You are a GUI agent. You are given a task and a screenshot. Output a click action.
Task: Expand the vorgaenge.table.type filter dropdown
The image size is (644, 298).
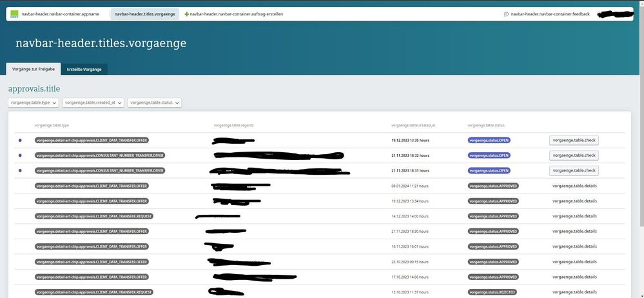(x=34, y=103)
